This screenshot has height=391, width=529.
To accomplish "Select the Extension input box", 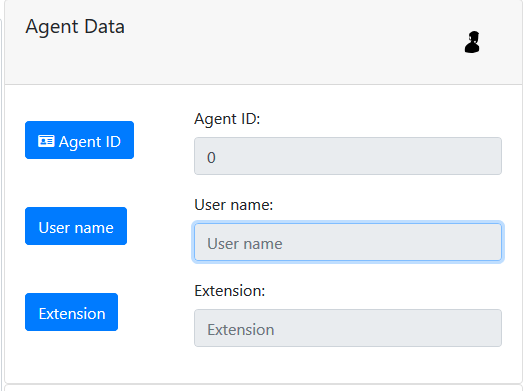I will pos(348,328).
